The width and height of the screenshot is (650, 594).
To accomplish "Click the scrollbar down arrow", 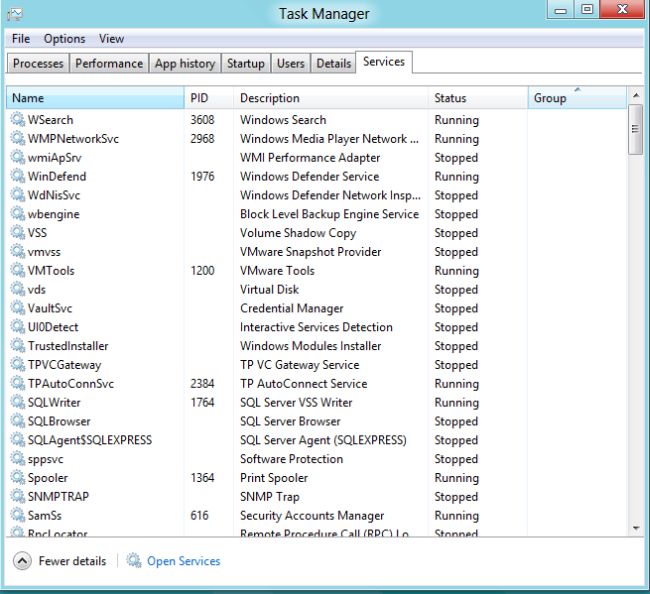I will coord(635,528).
